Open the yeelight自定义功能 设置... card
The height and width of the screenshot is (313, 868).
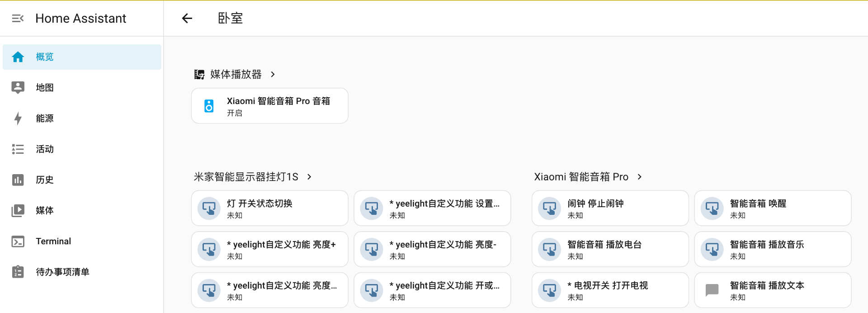pyautogui.click(x=432, y=208)
